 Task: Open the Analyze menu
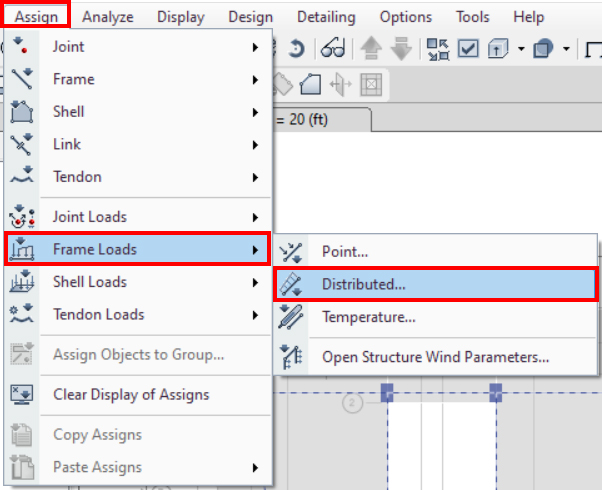(x=107, y=17)
